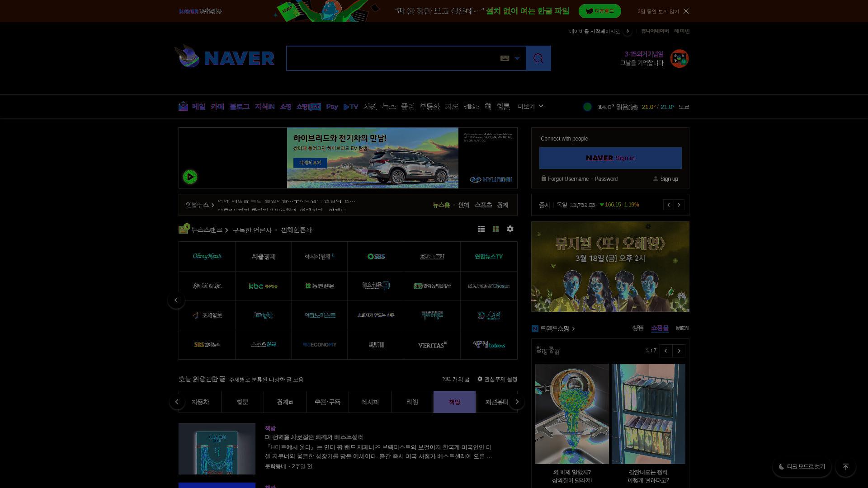
Task: Open the musical 또! 오해영 banner
Action: click(610, 267)
